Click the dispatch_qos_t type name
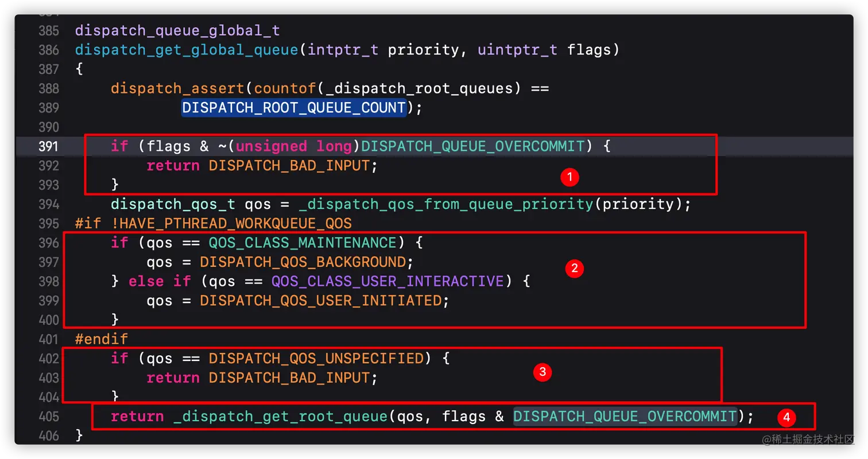Viewport: 868px width, 459px height. point(173,204)
